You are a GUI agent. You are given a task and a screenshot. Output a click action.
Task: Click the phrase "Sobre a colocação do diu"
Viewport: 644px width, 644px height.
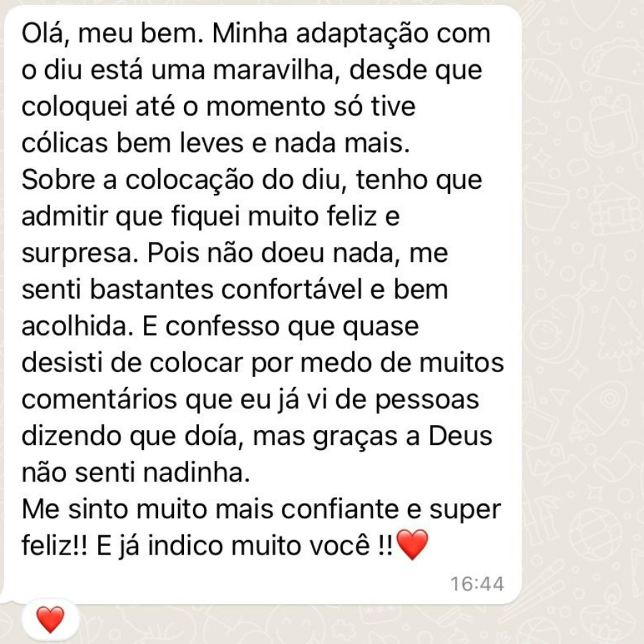(x=181, y=180)
